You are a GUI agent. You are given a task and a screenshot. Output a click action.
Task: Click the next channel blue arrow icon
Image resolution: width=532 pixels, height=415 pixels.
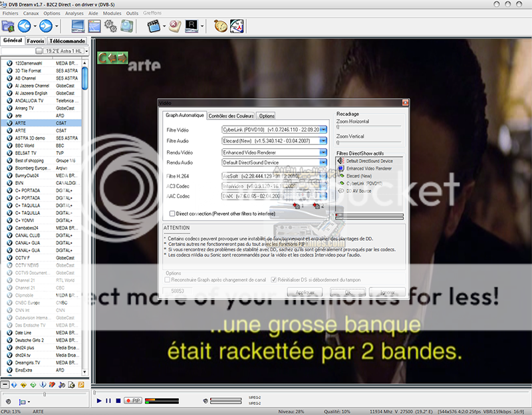pos(46,27)
